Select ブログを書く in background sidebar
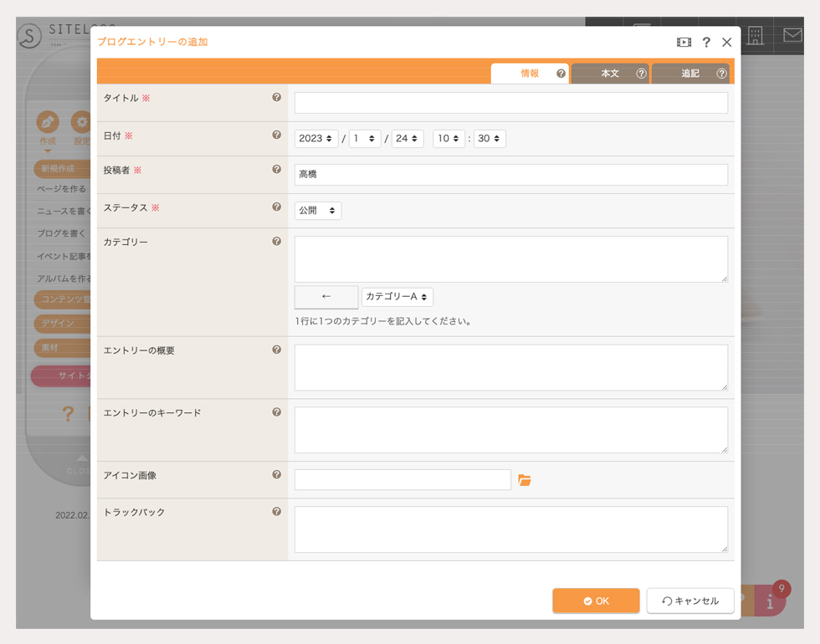 (x=62, y=233)
